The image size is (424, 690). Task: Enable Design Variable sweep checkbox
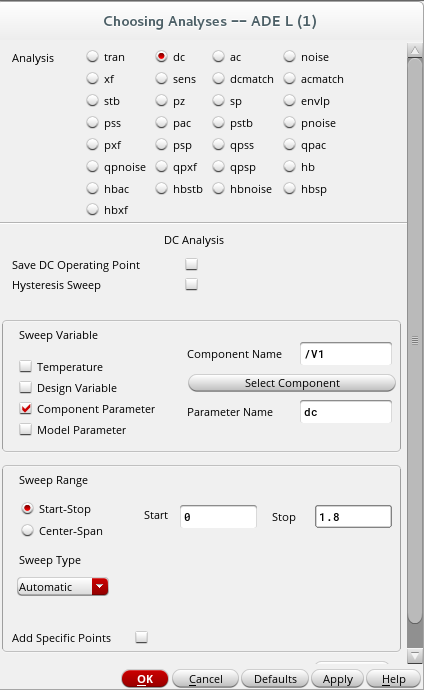click(26, 387)
